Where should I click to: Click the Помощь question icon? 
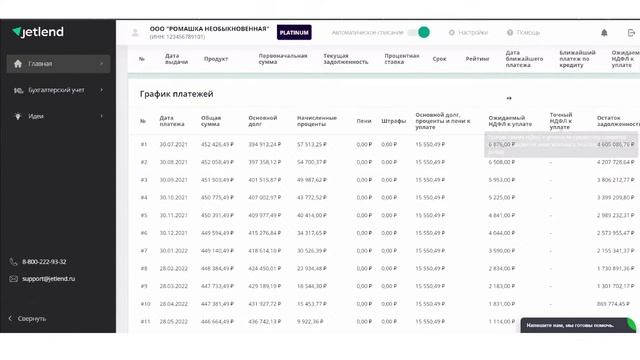click(510, 33)
